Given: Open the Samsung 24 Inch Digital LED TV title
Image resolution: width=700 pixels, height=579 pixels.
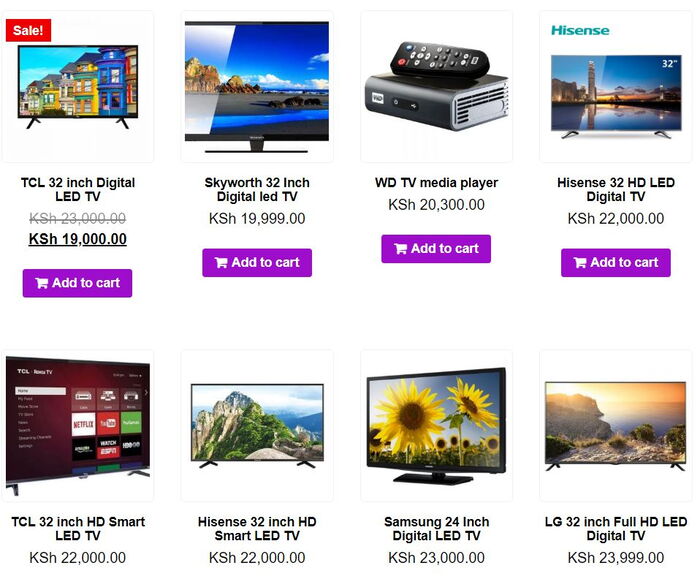Looking at the screenshot, I should click(436, 529).
